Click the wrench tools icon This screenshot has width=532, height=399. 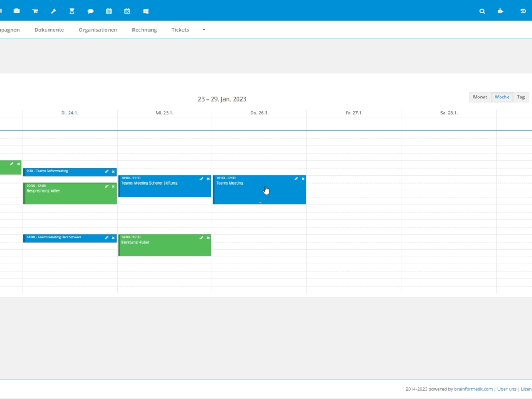[x=53, y=11]
